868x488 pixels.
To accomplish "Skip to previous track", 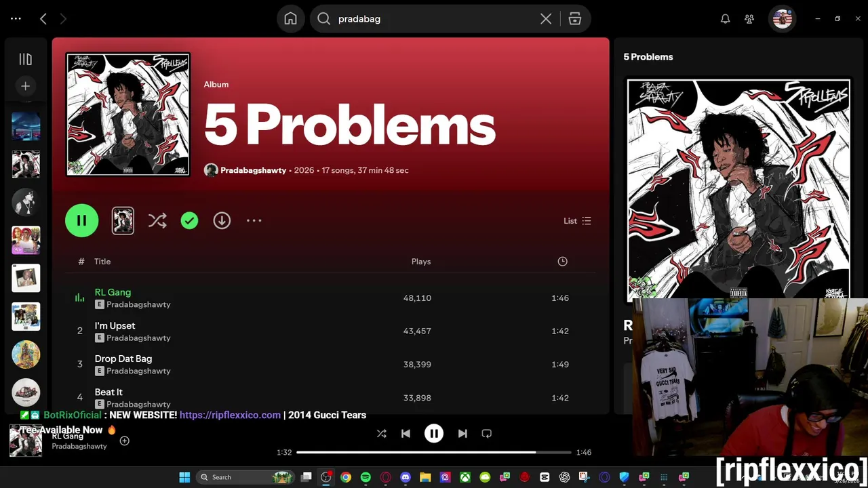I will 406,434.
